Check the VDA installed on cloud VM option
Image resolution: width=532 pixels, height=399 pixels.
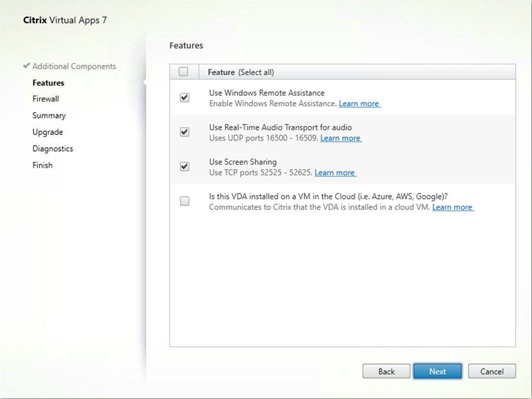[185, 201]
